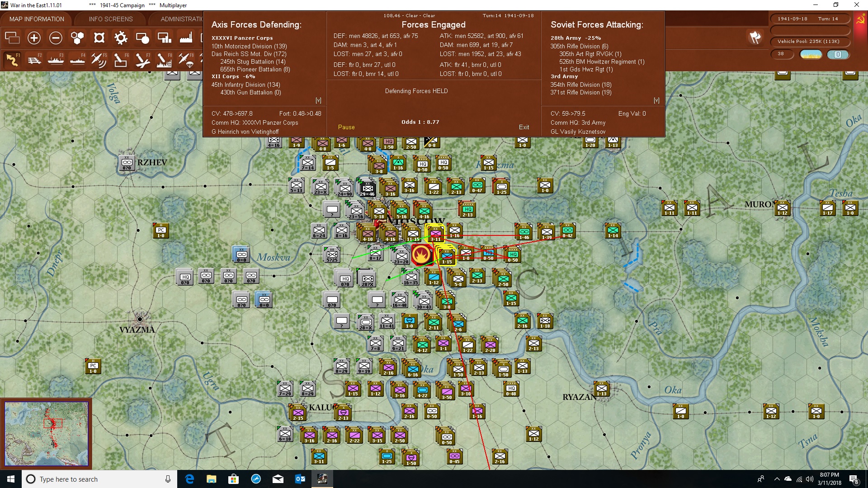Click the Soviet hammer and sickle emblem

click(860, 19)
